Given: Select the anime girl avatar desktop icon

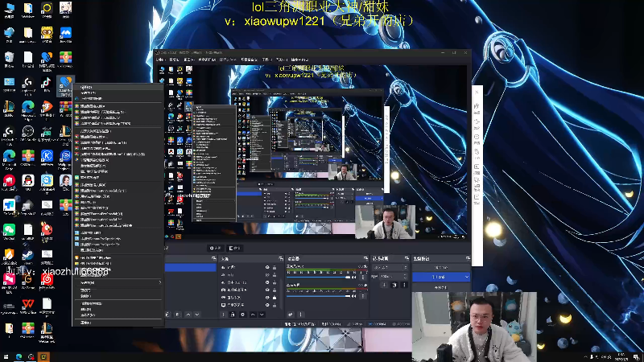Looking at the screenshot, I should [65, 183].
